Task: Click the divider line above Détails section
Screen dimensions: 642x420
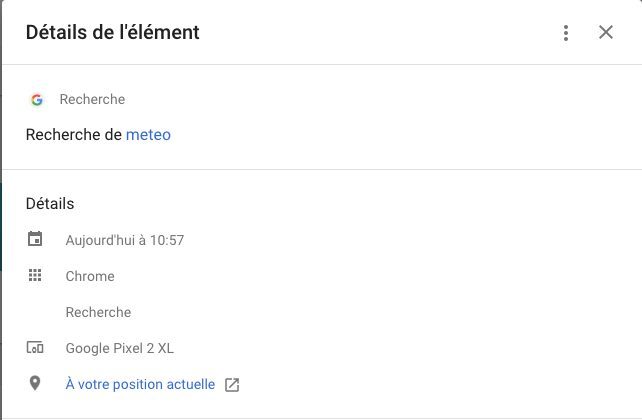Action: pos(322,169)
